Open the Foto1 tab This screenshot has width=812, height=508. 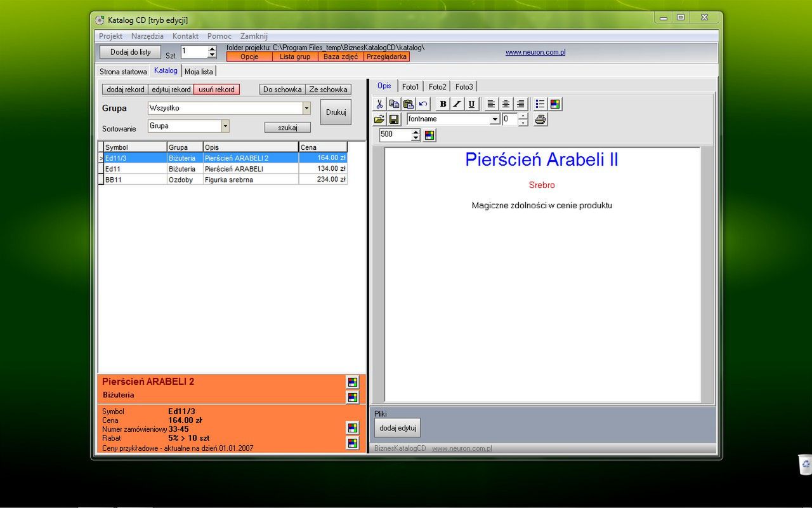coord(410,86)
